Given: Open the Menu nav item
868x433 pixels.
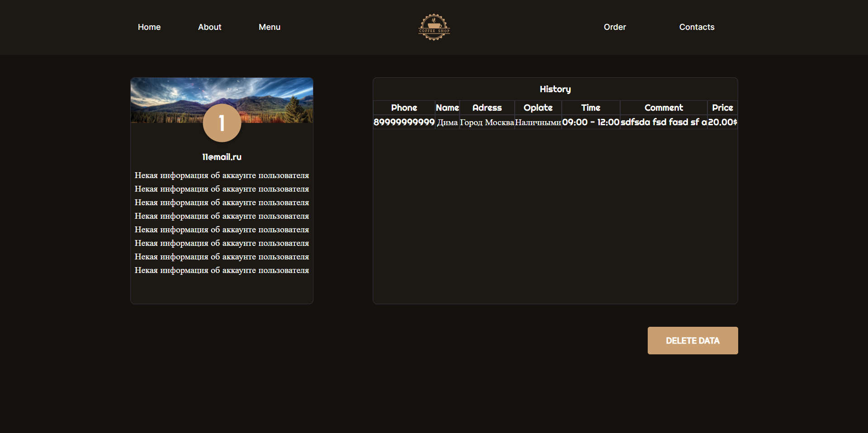Looking at the screenshot, I should tap(270, 27).
